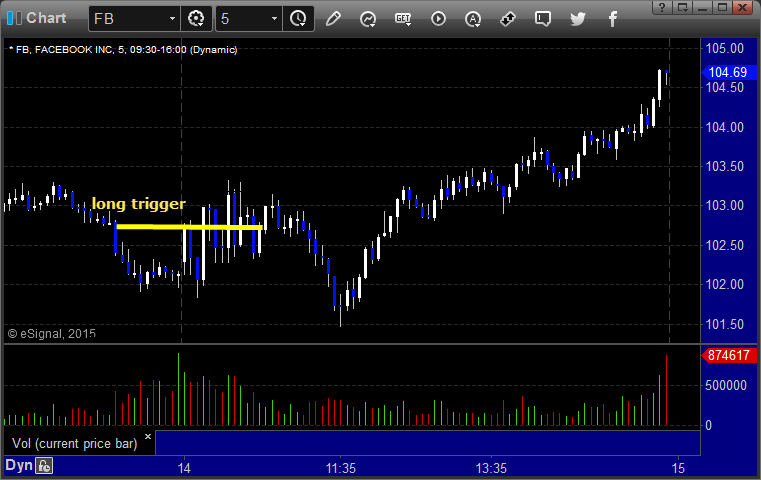The height and width of the screenshot is (480, 761).
Task: Toggle the lock icon beside Dyn
Action: point(44,466)
